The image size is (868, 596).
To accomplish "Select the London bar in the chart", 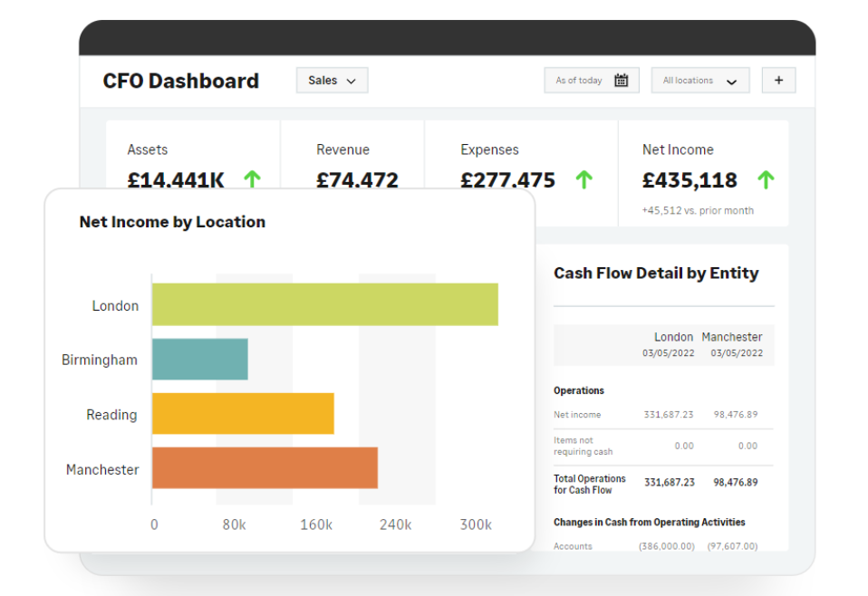I will (324, 304).
